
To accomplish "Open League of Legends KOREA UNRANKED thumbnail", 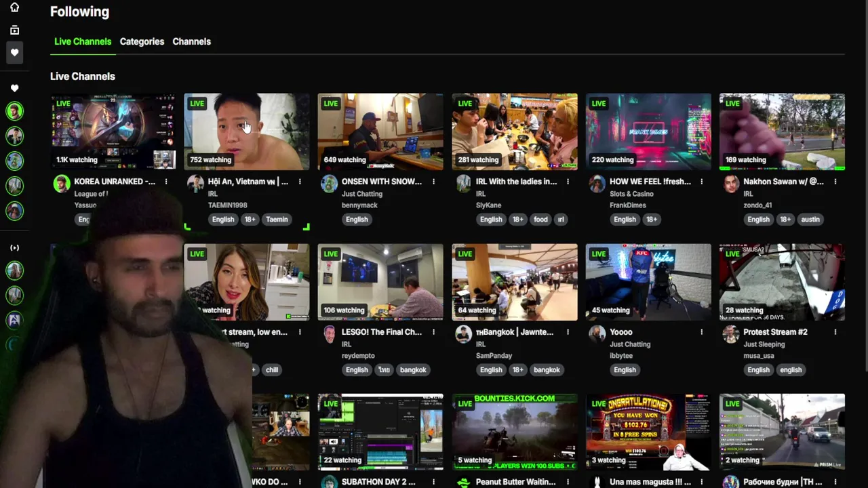I will tap(113, 131).
